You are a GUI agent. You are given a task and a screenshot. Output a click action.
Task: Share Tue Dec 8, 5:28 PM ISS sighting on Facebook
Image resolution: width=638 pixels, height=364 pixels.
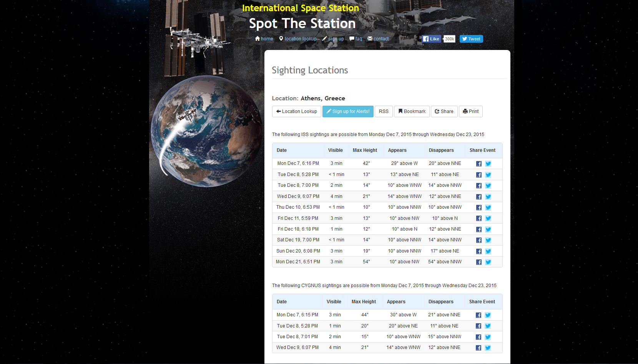(479, 175)
